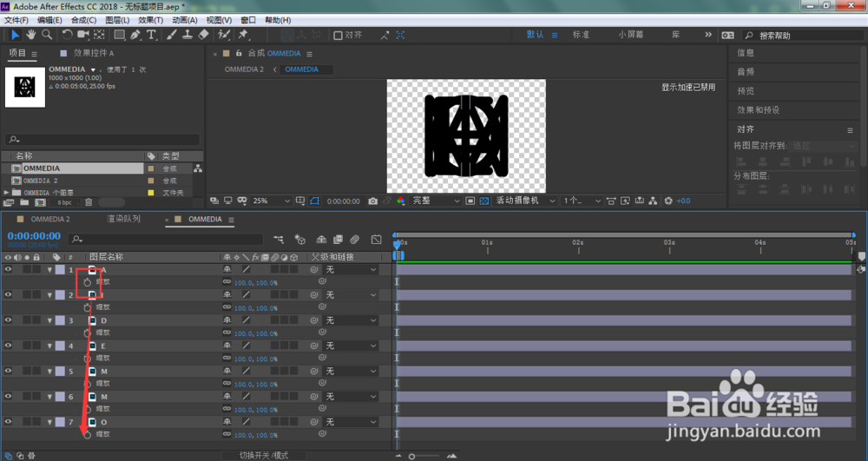868x461 pixels.
Task: Open the 活动摄像机 camera view dropdown
Action: (525, 201)
